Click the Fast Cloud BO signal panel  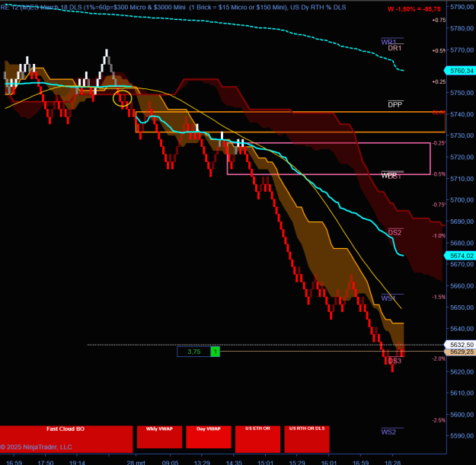click(x=66, y=439)
